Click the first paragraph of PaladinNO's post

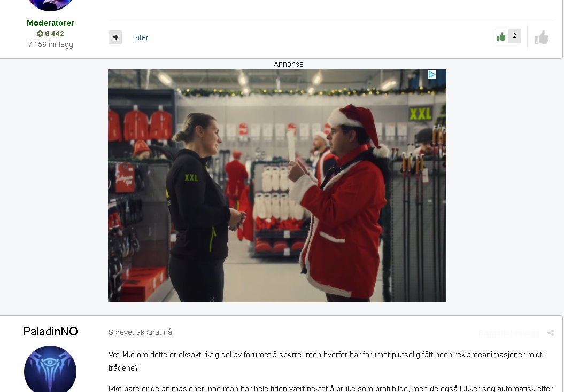pyautogui.click(x=327, y=361)
